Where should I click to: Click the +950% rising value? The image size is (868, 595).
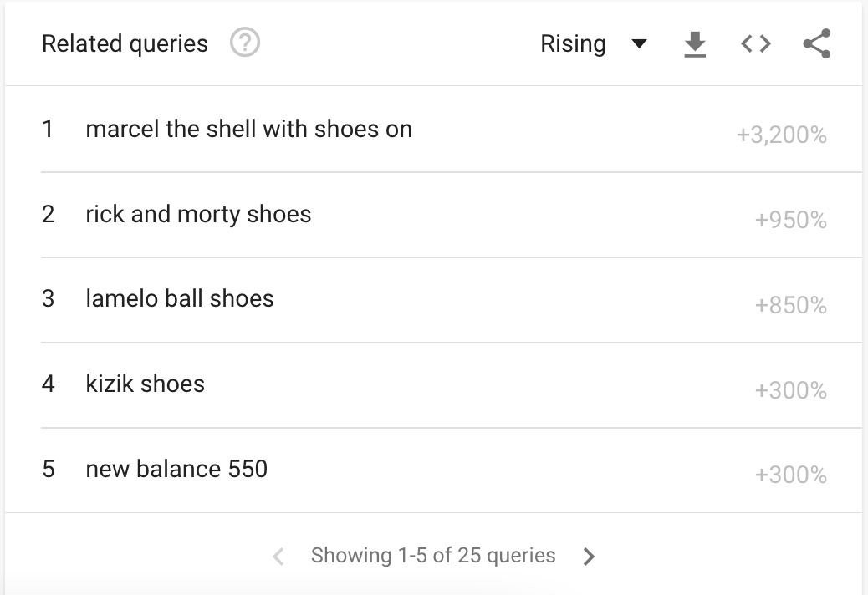click(790, 221)
